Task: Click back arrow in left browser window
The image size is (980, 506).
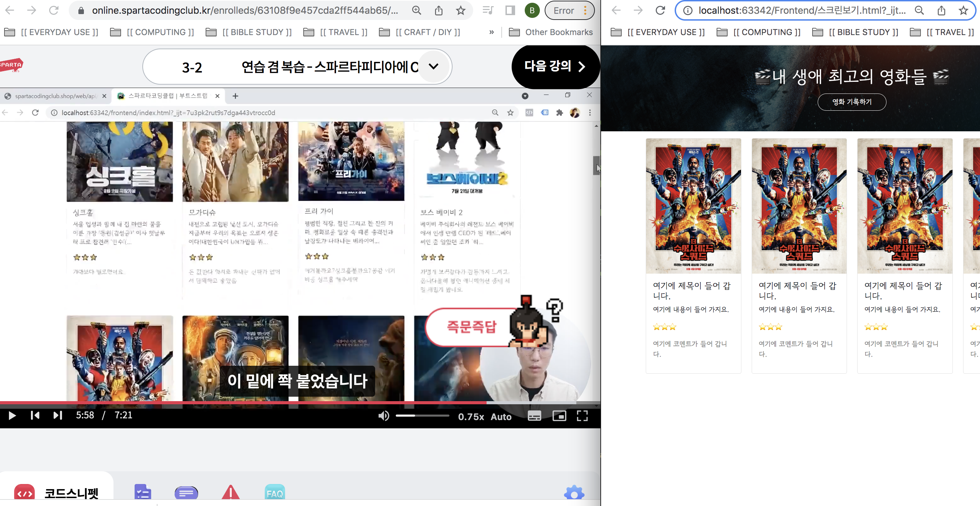Action: click(10, 10)
